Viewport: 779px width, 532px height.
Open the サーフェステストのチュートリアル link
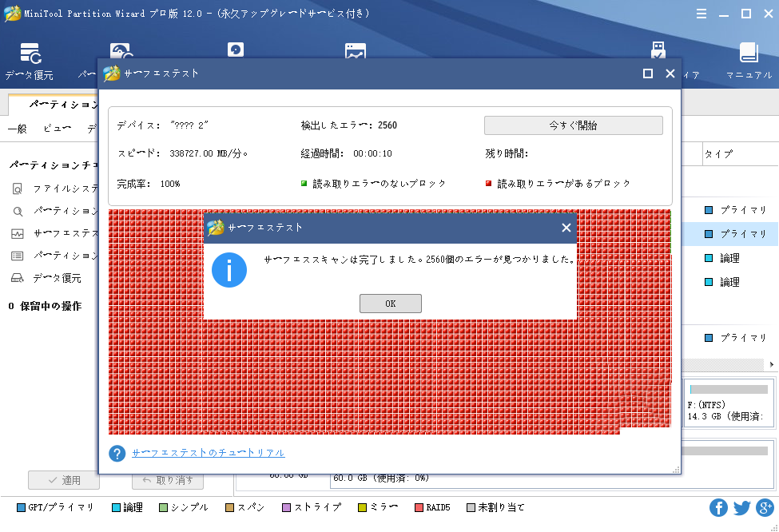209,453
